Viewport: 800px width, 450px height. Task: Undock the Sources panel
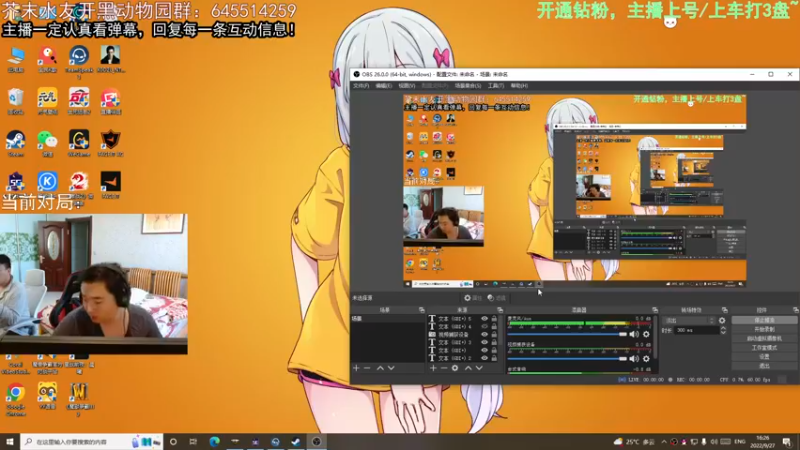tap(500, 310)
